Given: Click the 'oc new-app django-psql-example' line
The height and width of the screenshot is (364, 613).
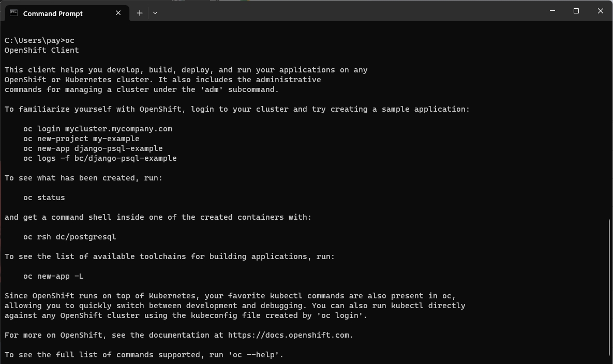Looking at the screenshot, I should [93, 148].
